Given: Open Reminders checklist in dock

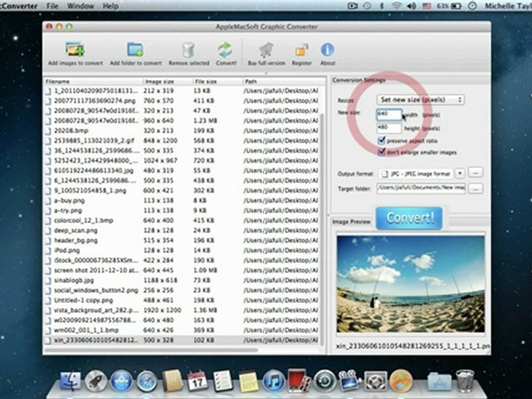Looking at the screenshot, I should pos(223,381).
